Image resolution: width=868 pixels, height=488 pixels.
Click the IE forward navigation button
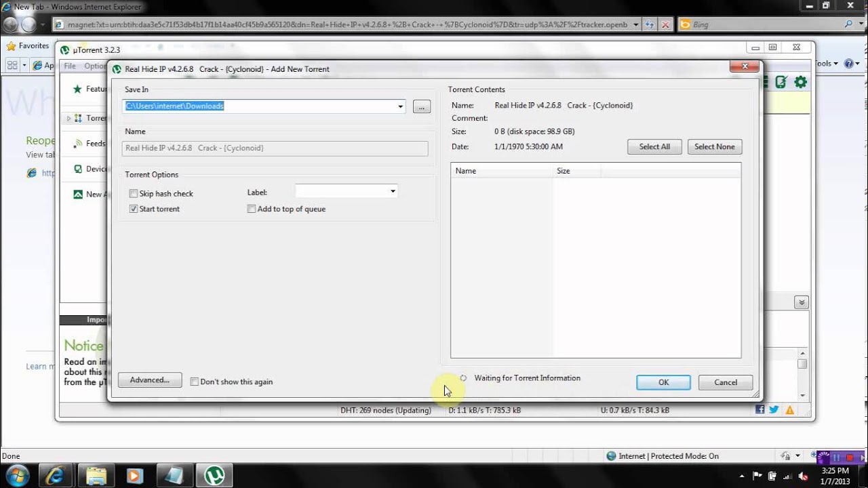(x=29, y=24)
